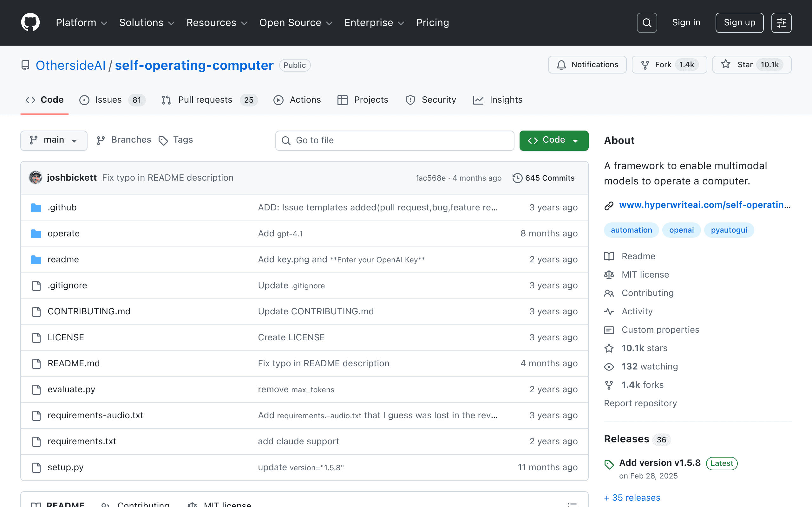This screenshot has height=507, width=812.
Task: Click the README outline list icon
Action: 572,504
